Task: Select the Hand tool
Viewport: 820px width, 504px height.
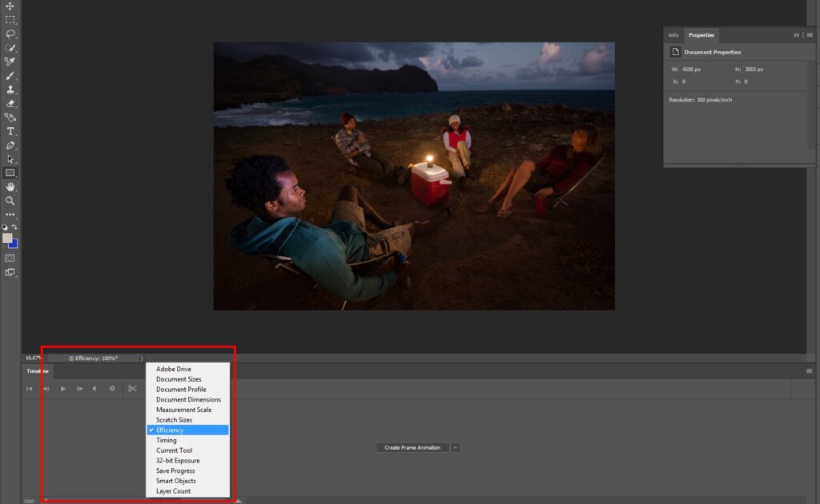Action: coord(10,187)
